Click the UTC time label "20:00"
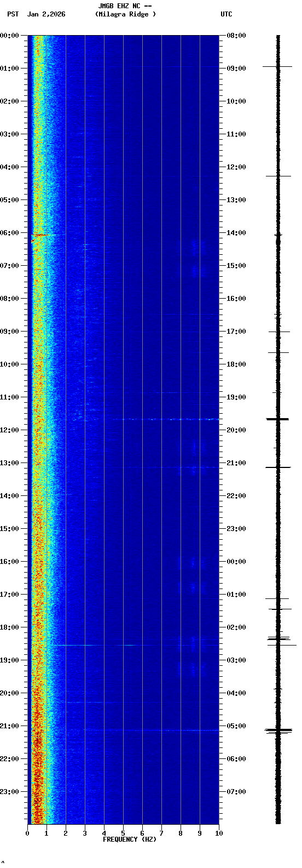The width and height of the screenshot is (302, 868). pyautogui.click(x=236, y=430)
